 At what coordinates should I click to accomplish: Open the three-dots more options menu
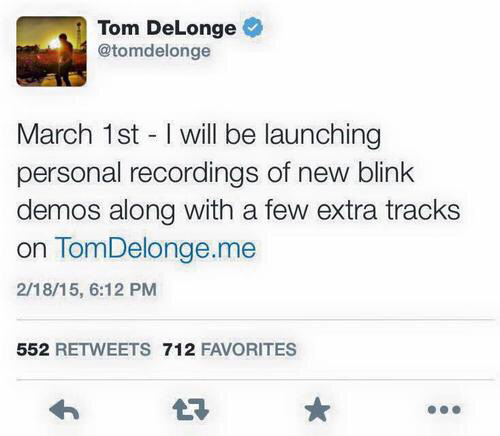(444, 409)
